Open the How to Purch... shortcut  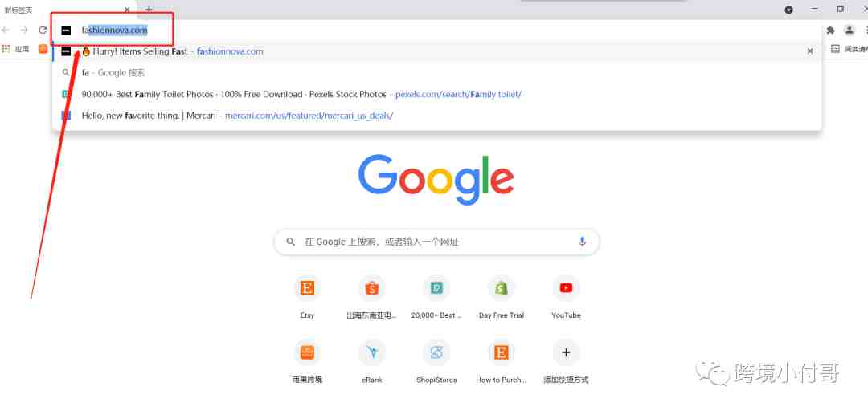501,362
